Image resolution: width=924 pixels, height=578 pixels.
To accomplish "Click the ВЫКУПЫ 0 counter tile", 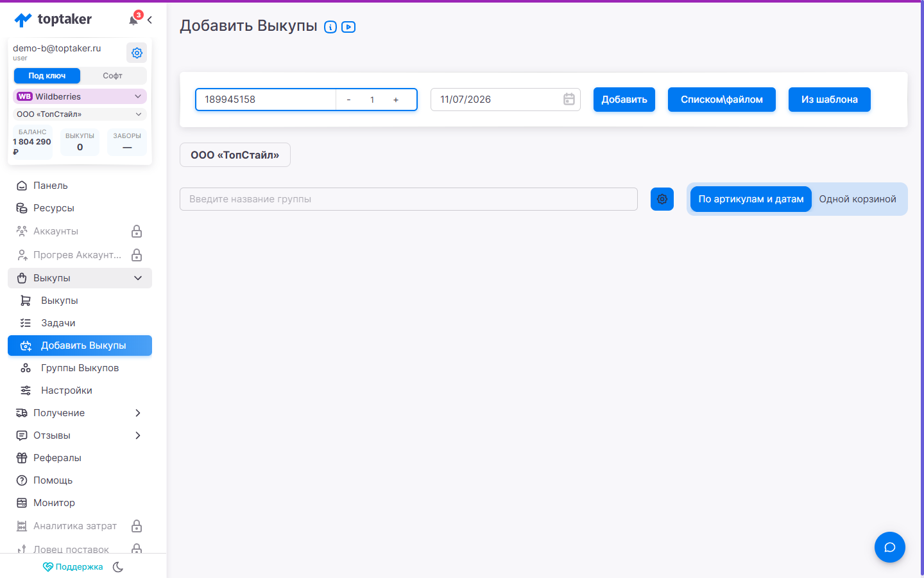I will (80, 143).
